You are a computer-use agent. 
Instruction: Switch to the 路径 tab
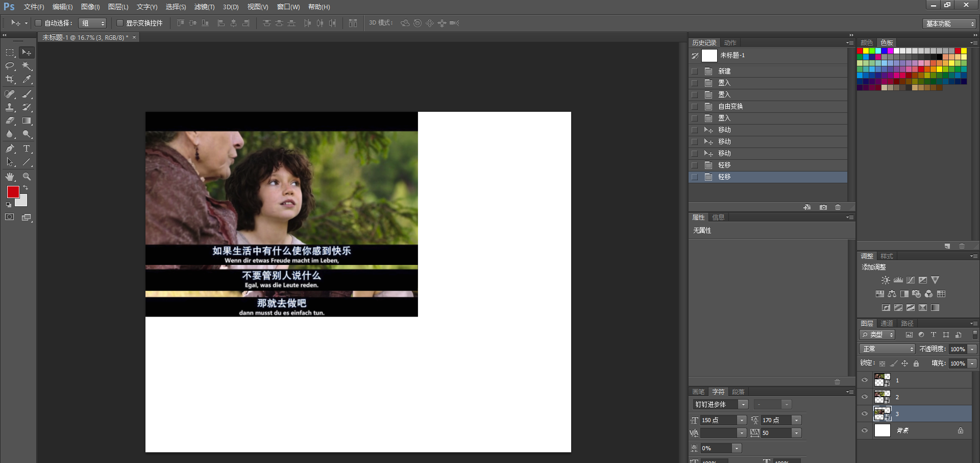907,324
